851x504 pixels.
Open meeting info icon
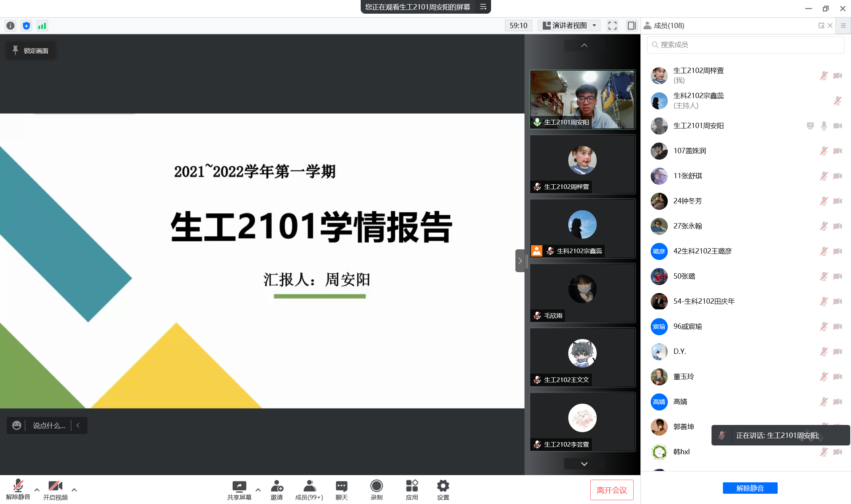pyautogui.click(x=11, y=25)
